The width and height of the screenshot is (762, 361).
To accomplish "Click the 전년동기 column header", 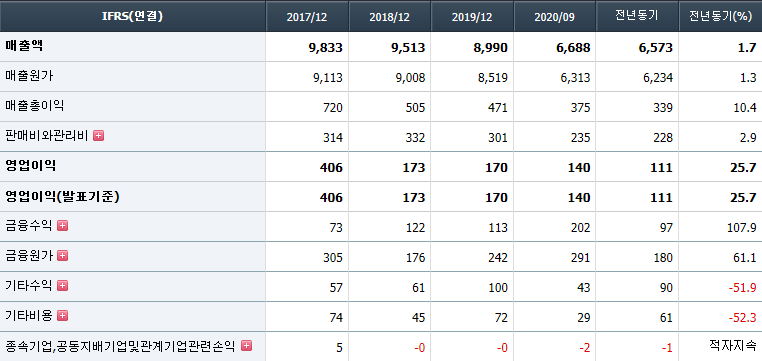I will (x=637, y=17).
